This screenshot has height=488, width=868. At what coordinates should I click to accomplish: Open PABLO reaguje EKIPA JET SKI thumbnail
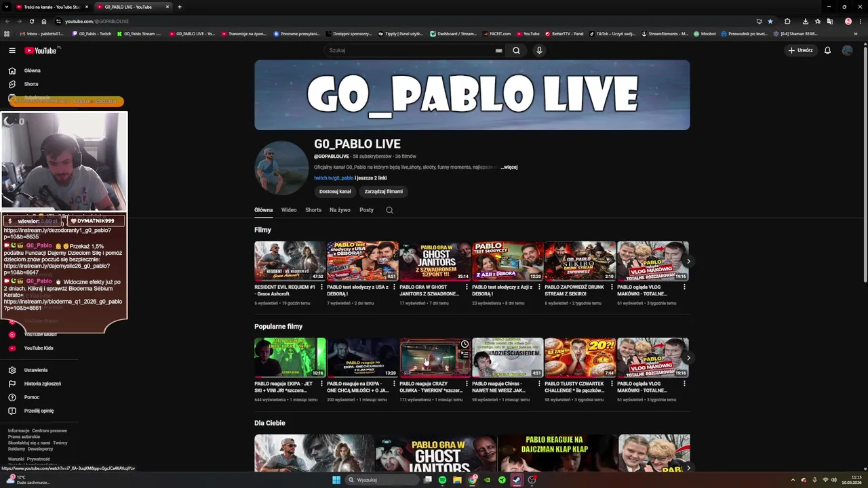(x=290, y=357)
